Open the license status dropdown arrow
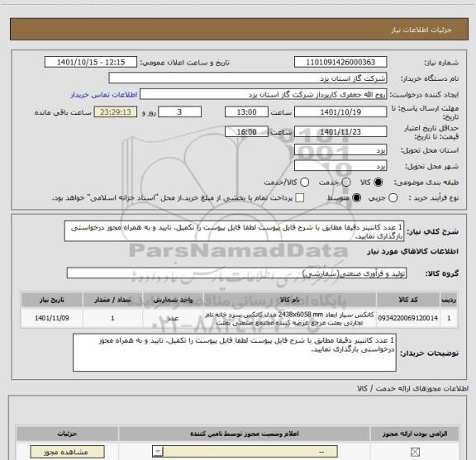 [x=158, y=451]
